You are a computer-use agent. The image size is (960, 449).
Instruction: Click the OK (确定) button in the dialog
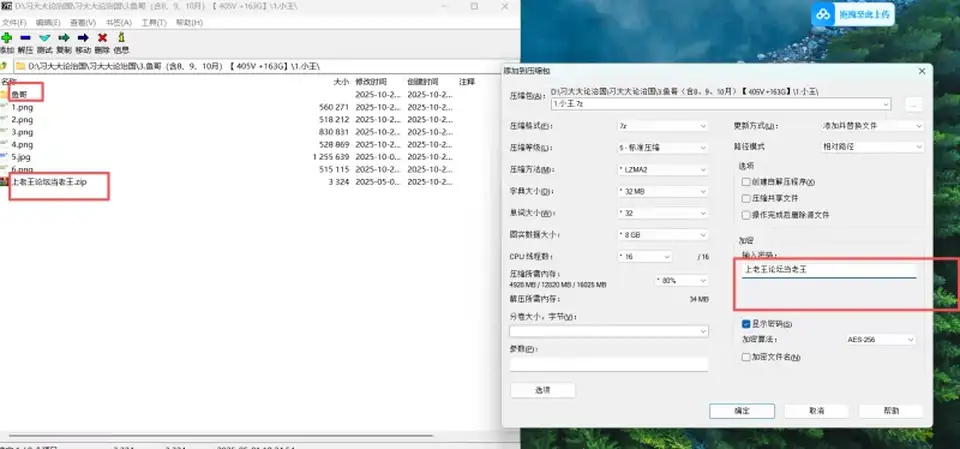(742, 410)
